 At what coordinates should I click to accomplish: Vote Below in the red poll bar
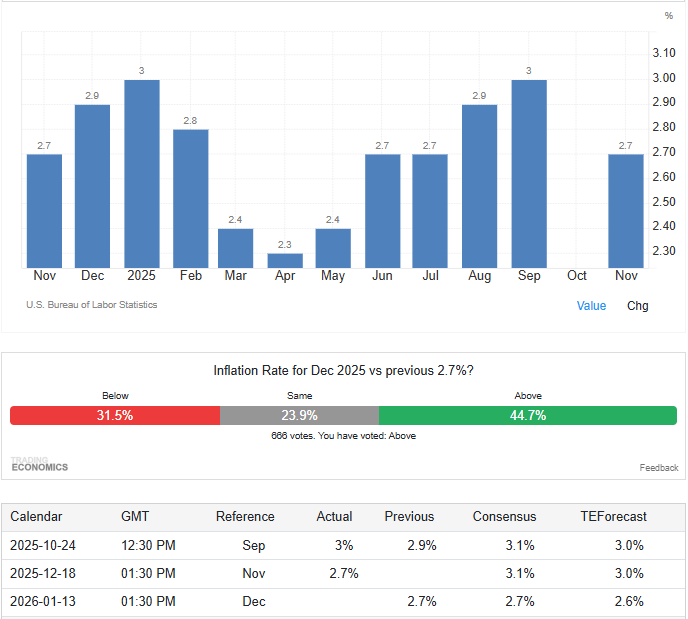(x=115, y=416)
